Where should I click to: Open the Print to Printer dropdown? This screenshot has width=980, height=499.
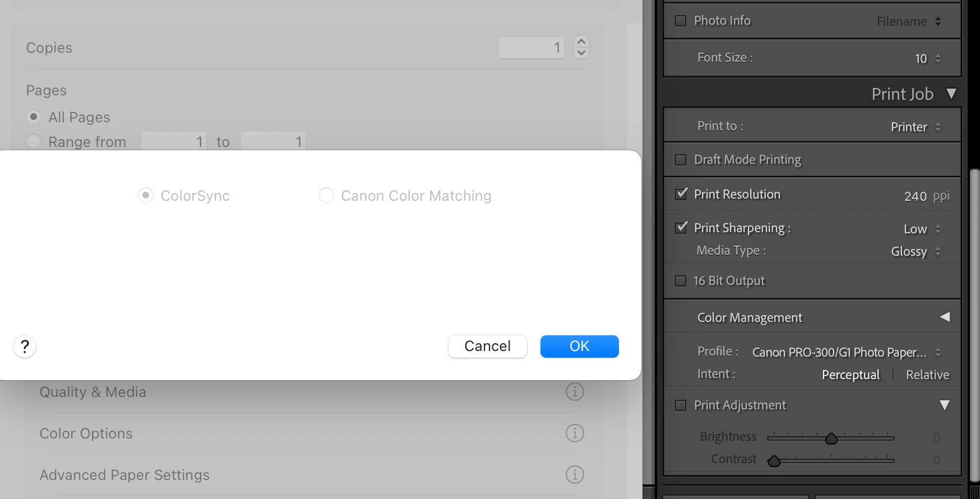[x=916, y=127]
